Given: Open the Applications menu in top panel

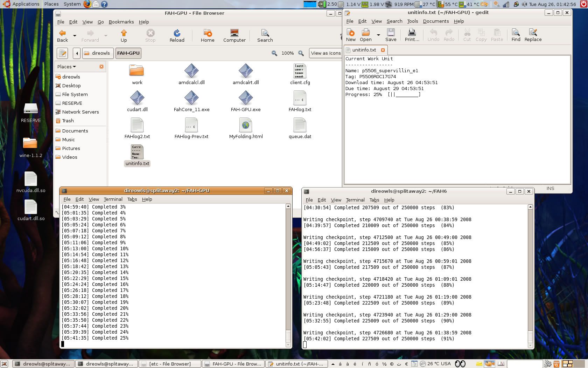Looking at the screenshot, I should coord(22,4).
